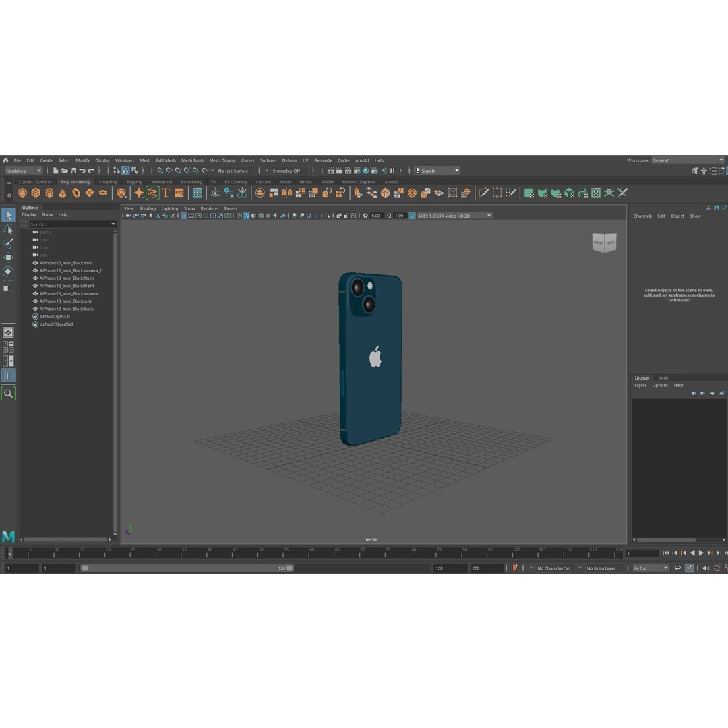Screen dimensions: 728x728
Task: Create a polygon disc from the shelf
Action: click(103, 193)
